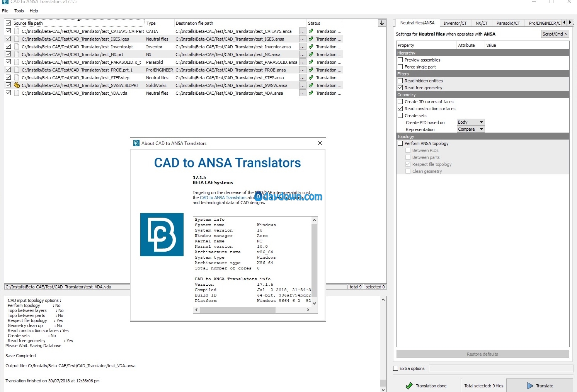Collapse the Geometry section header
This screenshot has width=577, height=392.
[483, 95]
